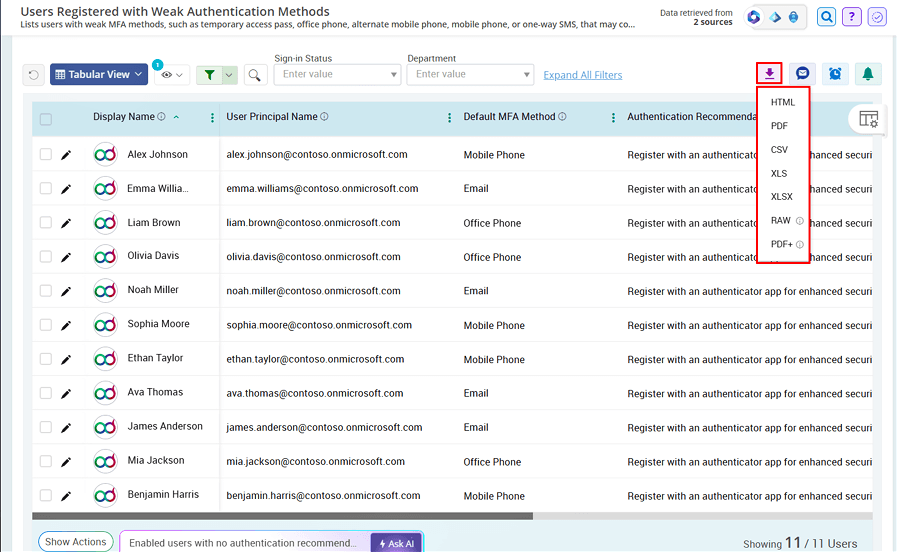The height and width of the screenshot is (552, 897).
Task: Open the eye visibility options dropdown
Action: [172, 75]
